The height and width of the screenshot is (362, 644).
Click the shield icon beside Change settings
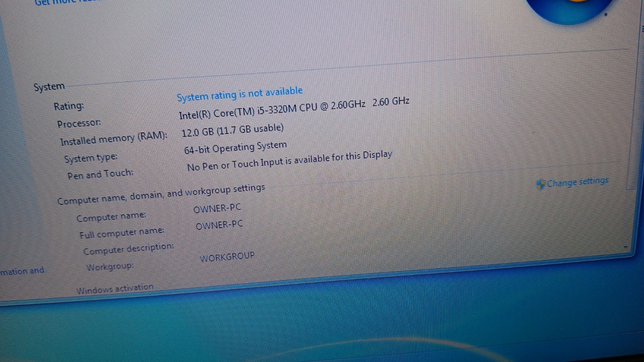coord(541,184)
